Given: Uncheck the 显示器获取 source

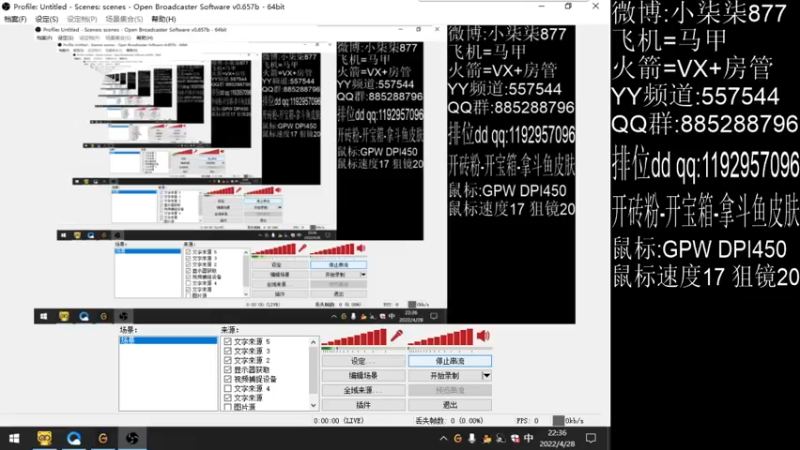Looking at the screenshot, I should [x=228, y=370].
